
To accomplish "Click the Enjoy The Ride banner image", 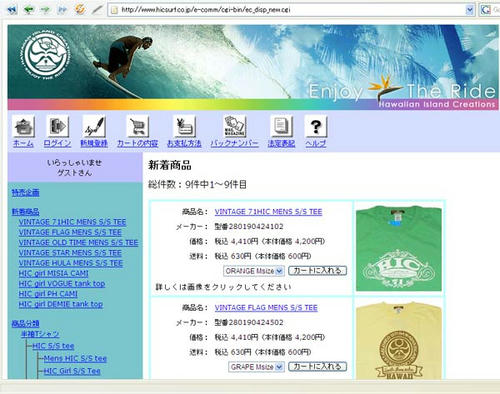I will click(253, 67).
